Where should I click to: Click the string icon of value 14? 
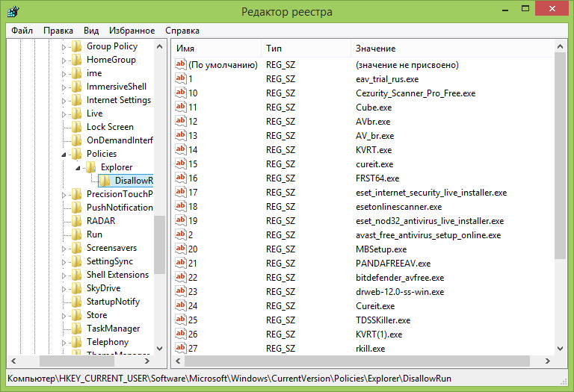pyautogui.click(x=180, y=149)
